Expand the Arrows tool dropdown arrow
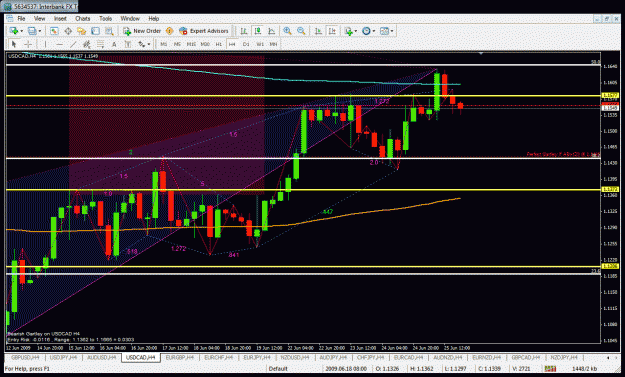The height and width of the screenshot is (377, 625). click(149, 44)
